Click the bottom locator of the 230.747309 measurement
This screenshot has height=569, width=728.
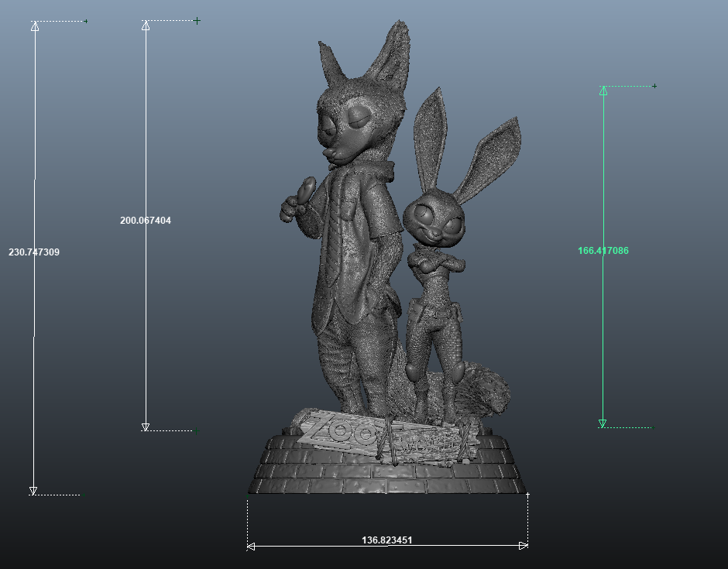(x=33, y=491)
